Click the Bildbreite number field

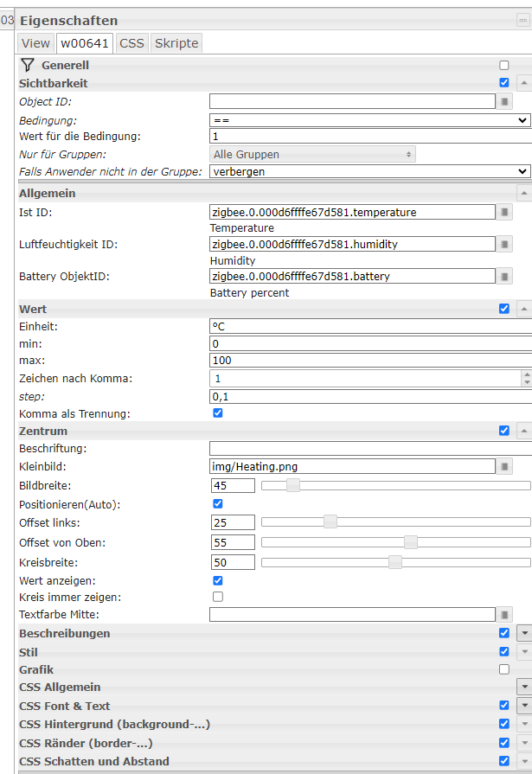(234, 486)
